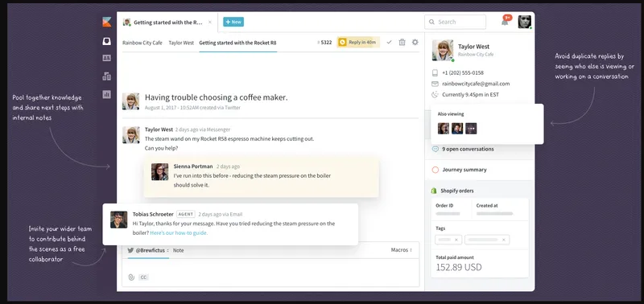This screenshot has width=644, height=304.
Task: Open the help center sidebar icon
Action: pos(107,76)
